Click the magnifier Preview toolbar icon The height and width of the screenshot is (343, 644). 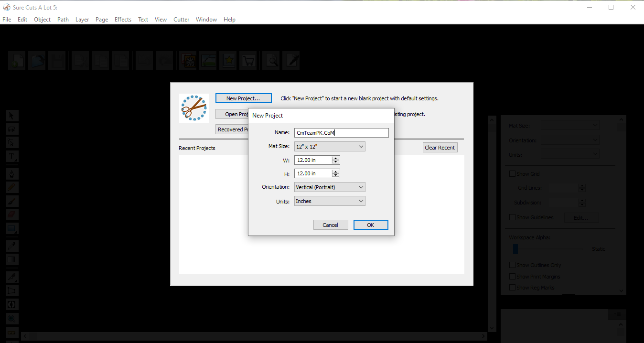click(272, 61)
